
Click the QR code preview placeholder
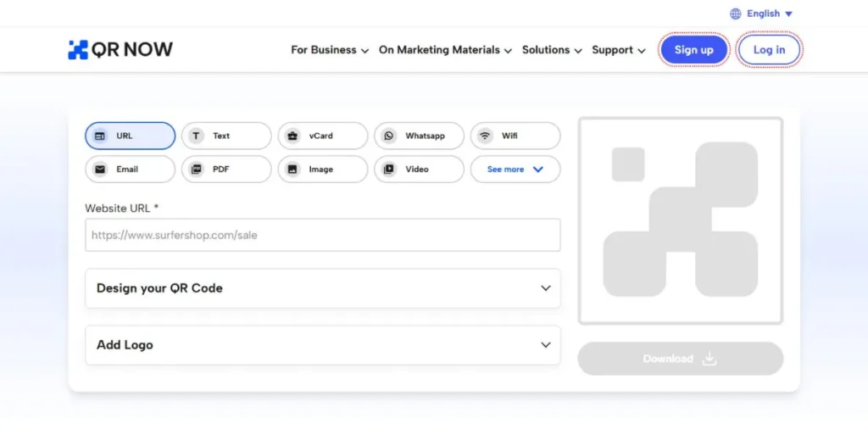click(681, 220)
